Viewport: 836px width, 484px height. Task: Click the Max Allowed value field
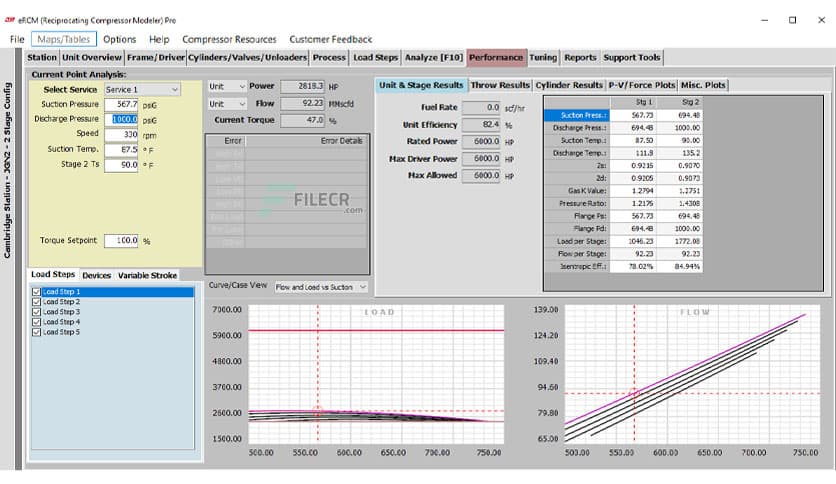(481, 176)
